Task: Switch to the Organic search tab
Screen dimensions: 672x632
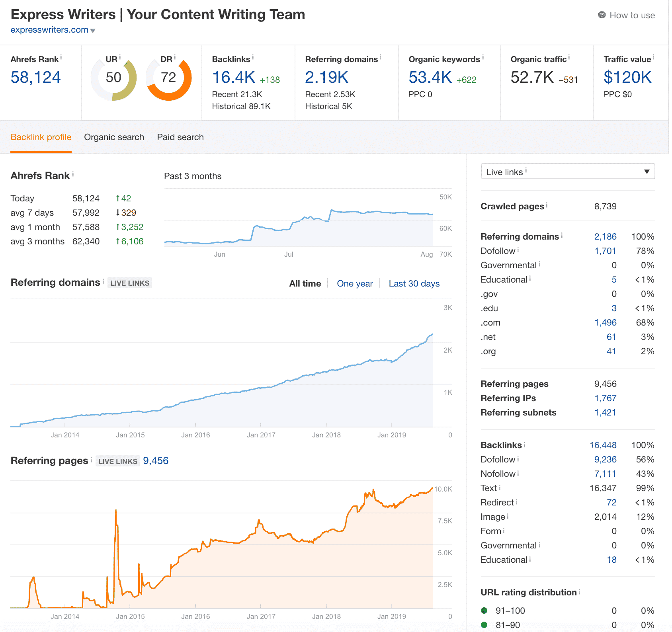Action: tap(114, 137)
